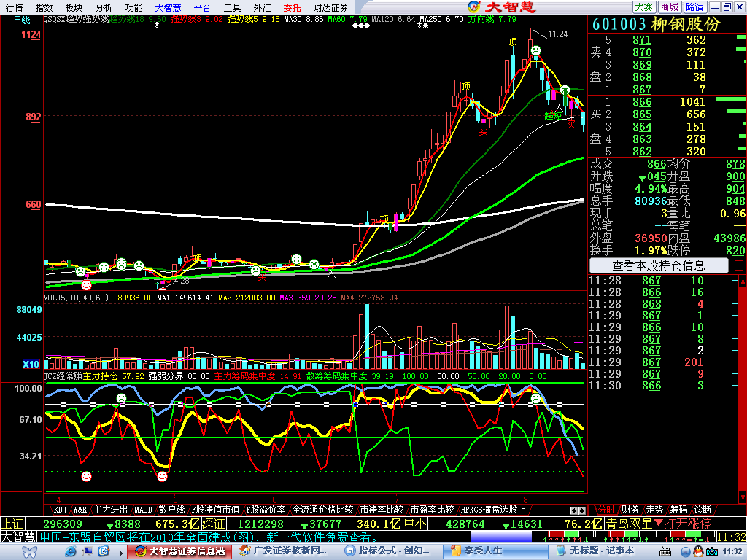This screenshot has height=560, width=747.
Task: Select the 走势 tab in right panel
Action: click(x=654, y=510)
